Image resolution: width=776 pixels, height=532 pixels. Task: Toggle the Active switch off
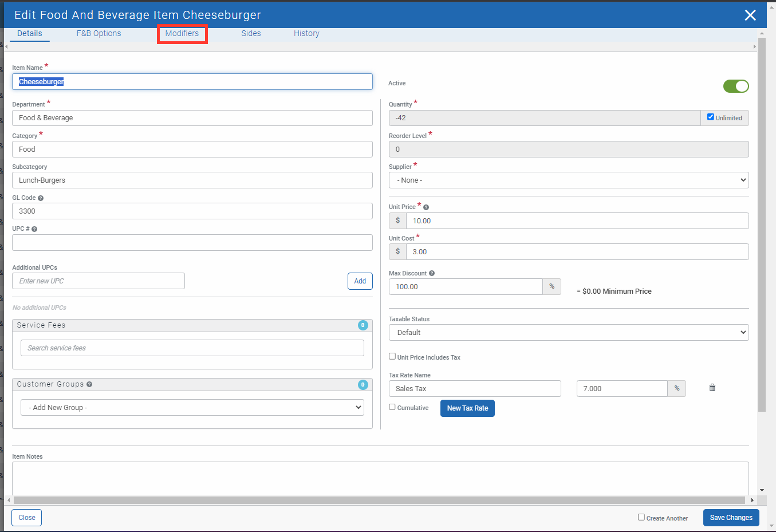(735, 86)
